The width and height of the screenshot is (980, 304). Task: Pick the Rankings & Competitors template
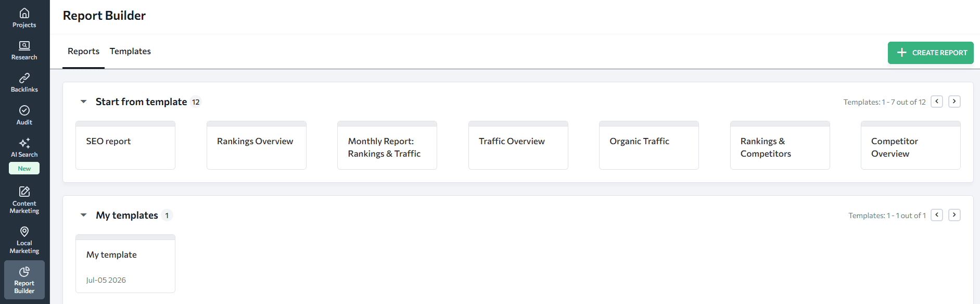780,145
